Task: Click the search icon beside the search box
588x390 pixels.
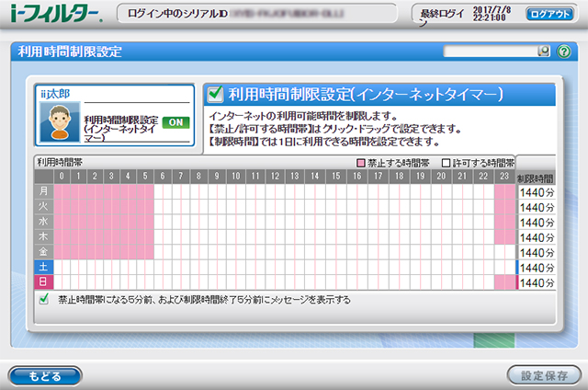Action: coord(545,51)
